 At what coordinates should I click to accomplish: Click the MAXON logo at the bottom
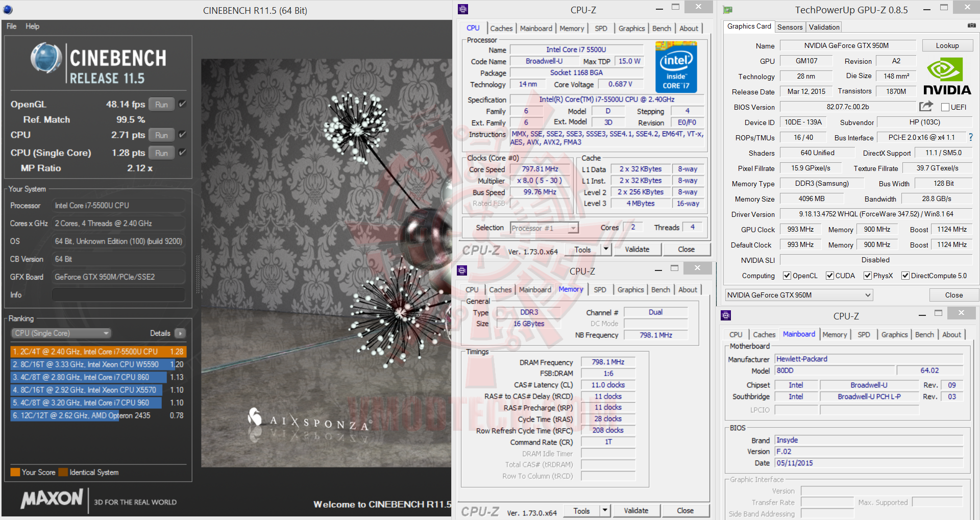tap(52, 499)
